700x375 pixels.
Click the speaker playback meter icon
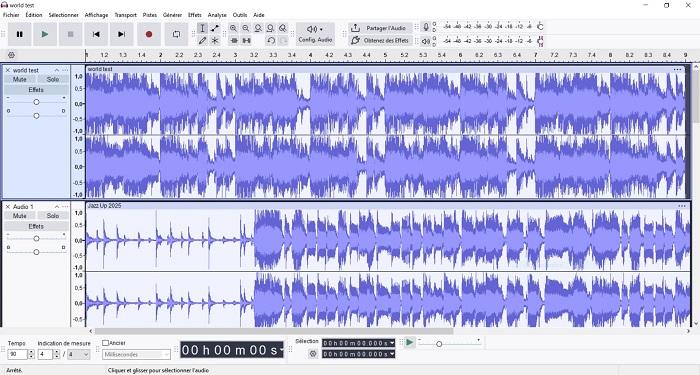pyautogui.click(x=426, y=41)
